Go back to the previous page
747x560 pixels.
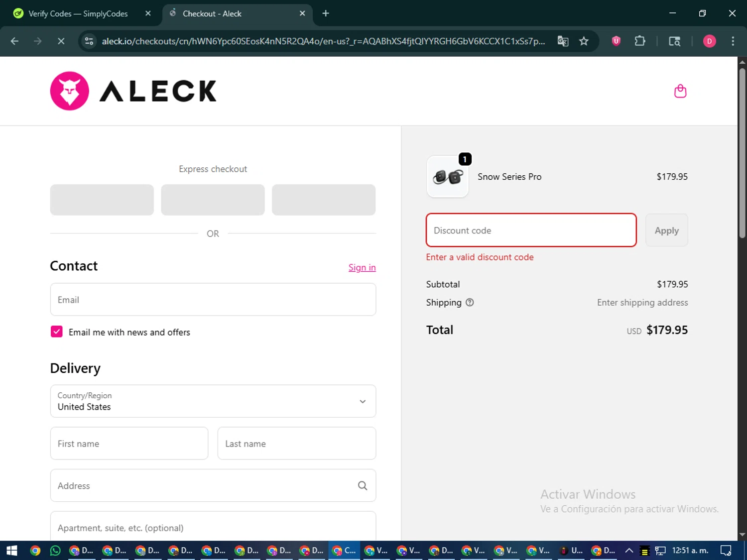pos(14,41)
